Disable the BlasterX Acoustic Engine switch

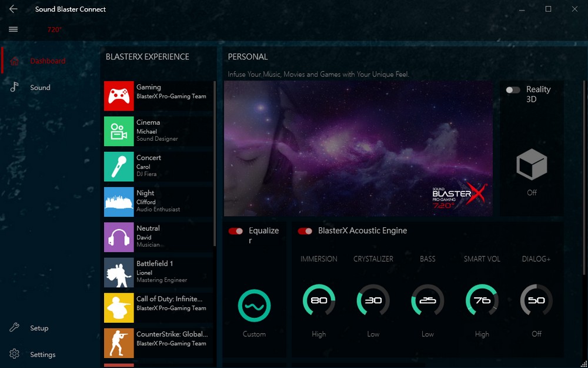pos(305,231)
